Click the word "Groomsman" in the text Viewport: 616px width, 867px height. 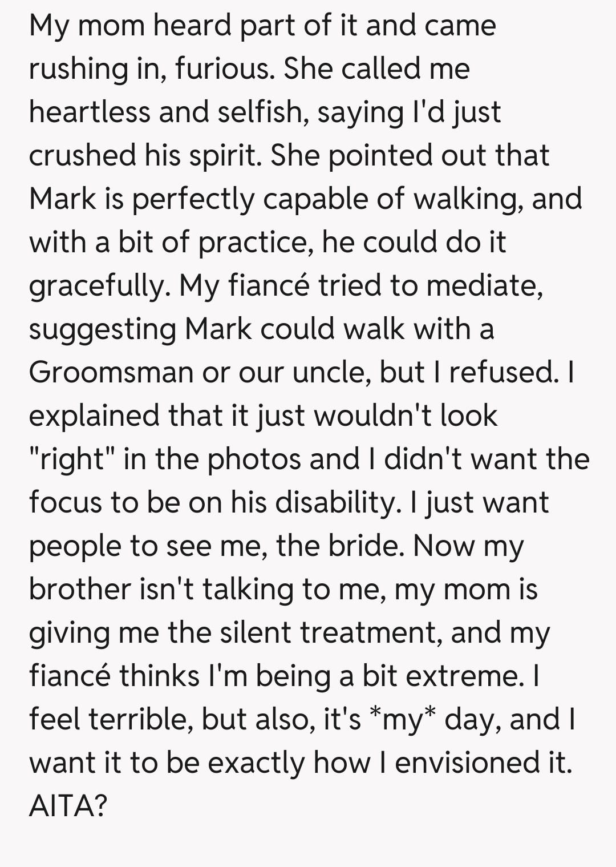point(111,372)
